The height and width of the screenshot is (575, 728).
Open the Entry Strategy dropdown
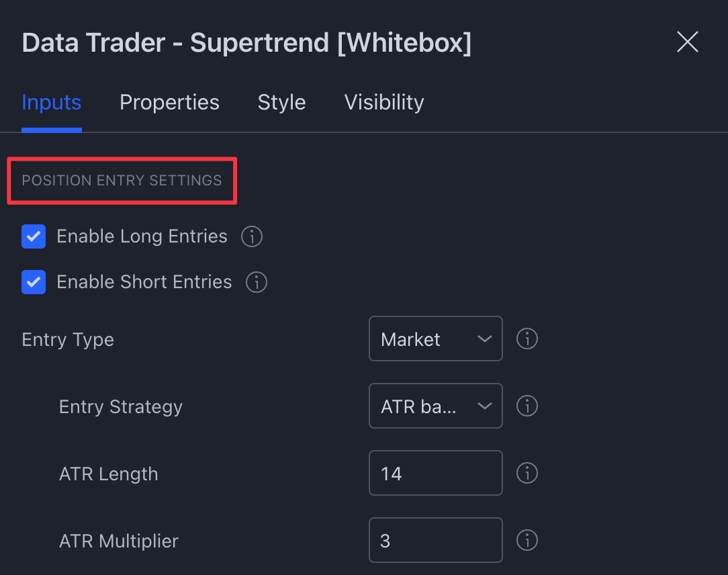click(x=435, y=406)
